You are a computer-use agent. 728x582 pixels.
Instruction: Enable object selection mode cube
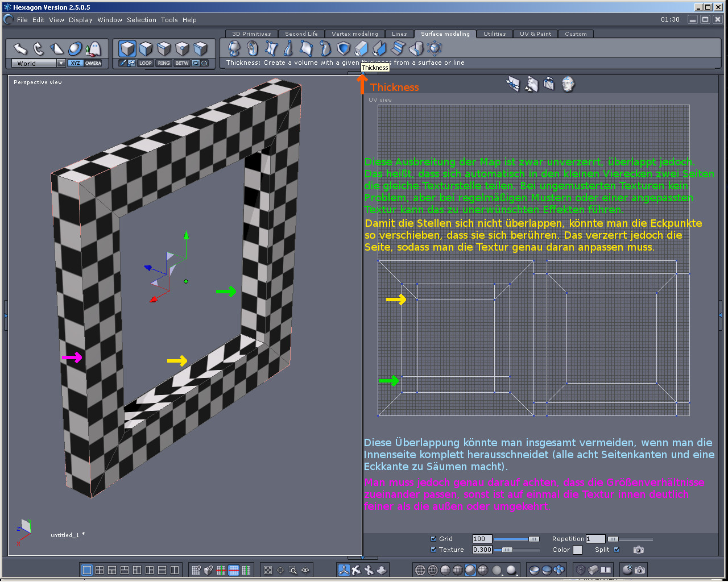(x=127, y=48)
